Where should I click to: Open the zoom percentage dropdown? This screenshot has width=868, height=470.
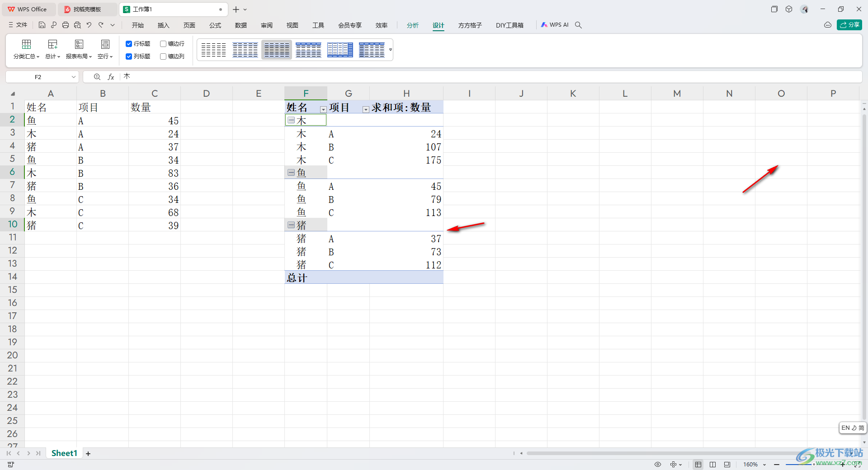[x=764, y=465]
